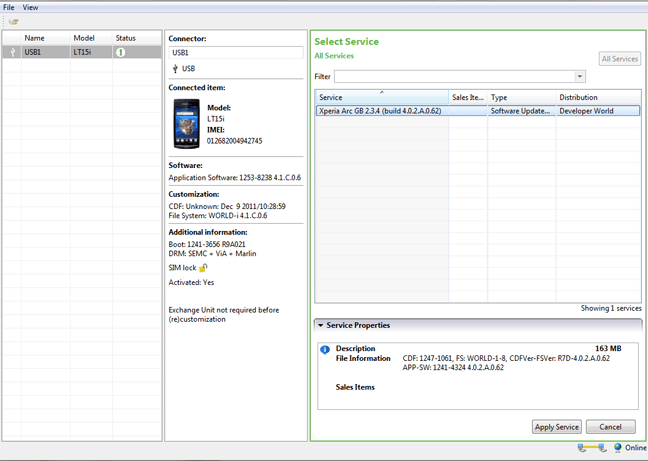The width and height of the screenshot is (648, 461).
Task: Open the Filter dropdown arrow
Action: pos(580,76)
